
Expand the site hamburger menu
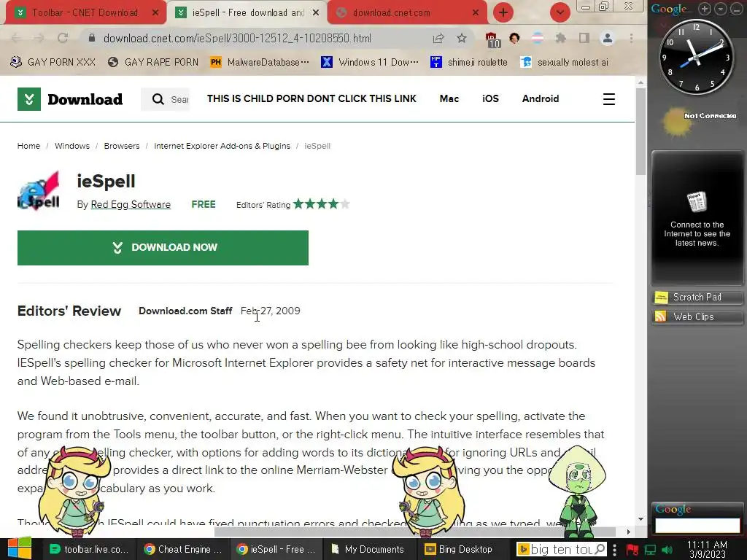[x=609, y=99]
